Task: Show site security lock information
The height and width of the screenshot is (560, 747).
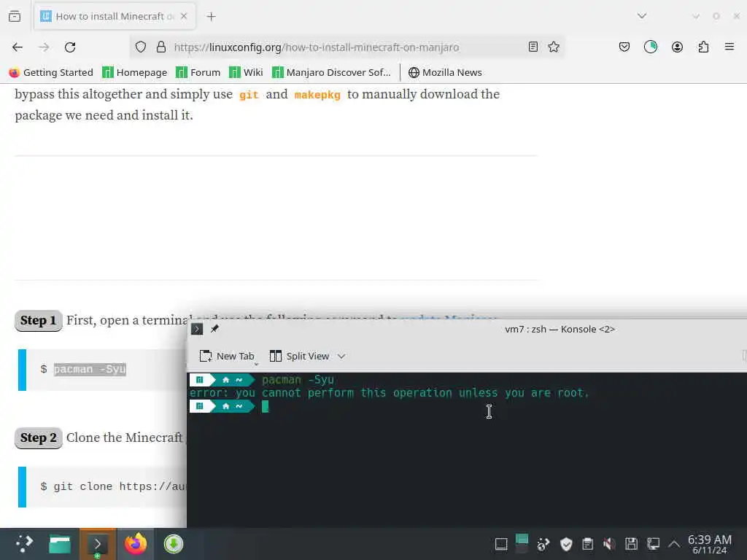Action: coord(161,47)
